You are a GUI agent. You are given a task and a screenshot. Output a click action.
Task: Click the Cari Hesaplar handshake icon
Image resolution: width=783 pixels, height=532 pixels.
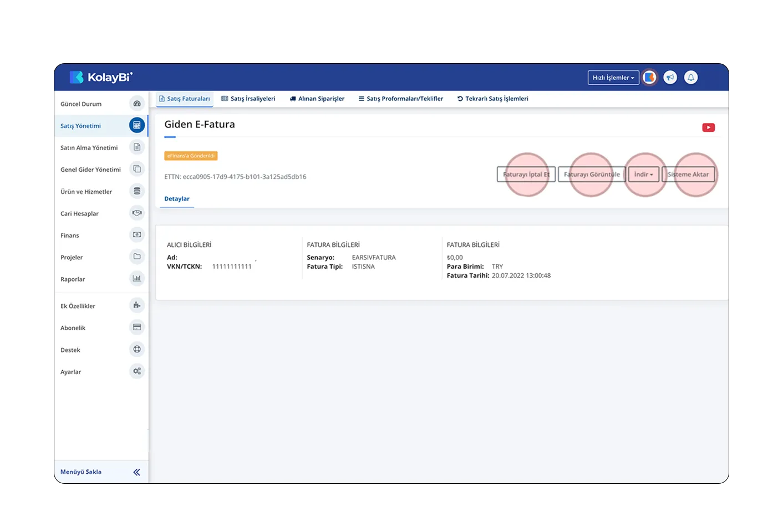coord(137,213)
